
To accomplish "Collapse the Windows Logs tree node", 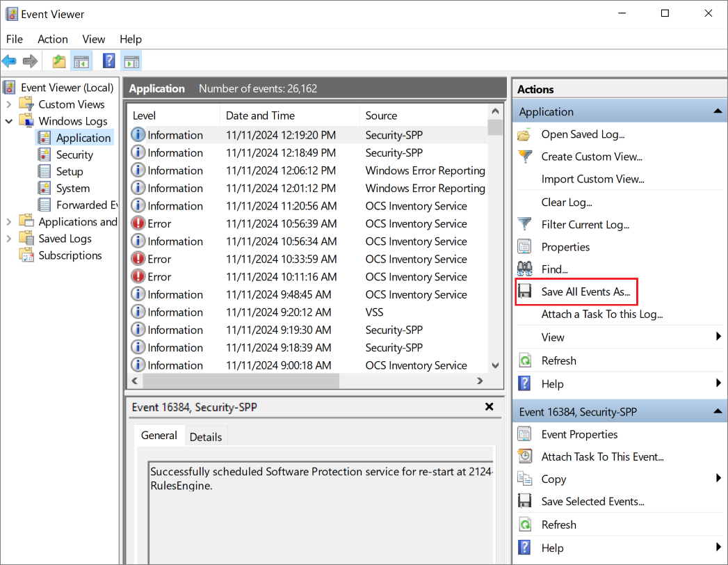I will [x=9, y=121].
